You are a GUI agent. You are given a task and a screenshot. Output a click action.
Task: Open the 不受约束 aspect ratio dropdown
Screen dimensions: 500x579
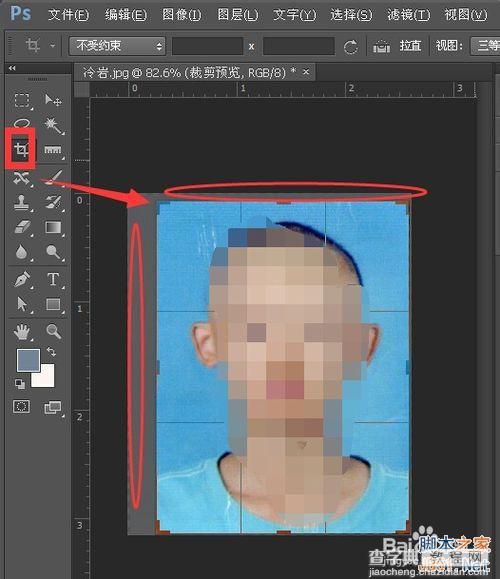coord(117,46)
